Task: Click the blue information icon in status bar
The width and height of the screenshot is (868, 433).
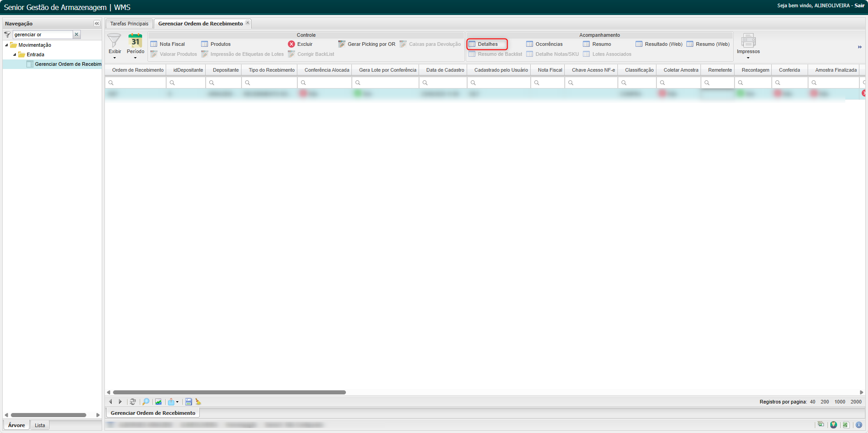Action: coord(859,425)
